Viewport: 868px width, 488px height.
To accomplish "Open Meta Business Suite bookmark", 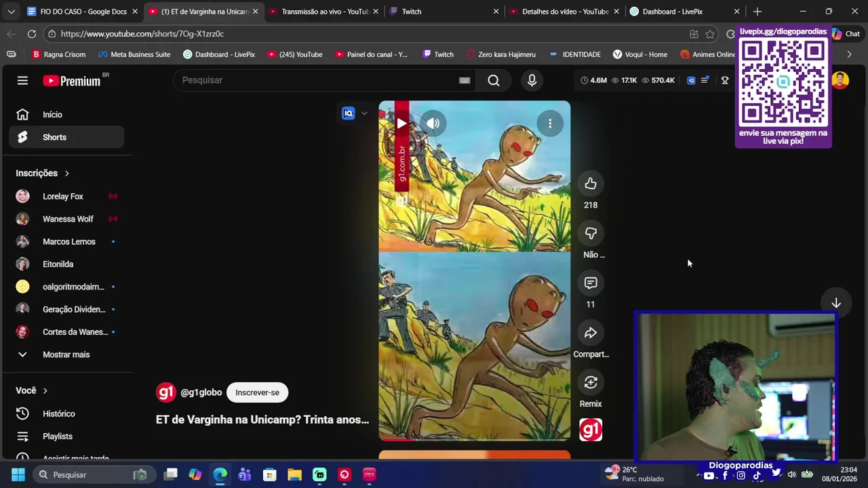I will click(x=134, y=54).
